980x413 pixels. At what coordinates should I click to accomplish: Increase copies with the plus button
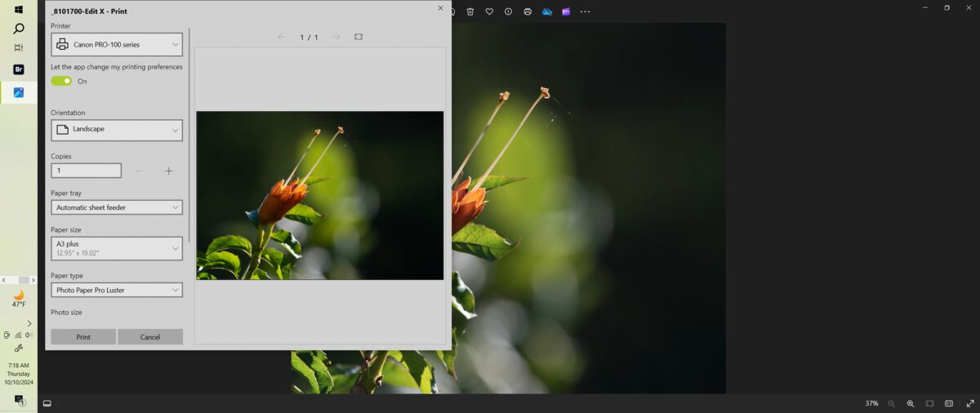click(169, 171)
